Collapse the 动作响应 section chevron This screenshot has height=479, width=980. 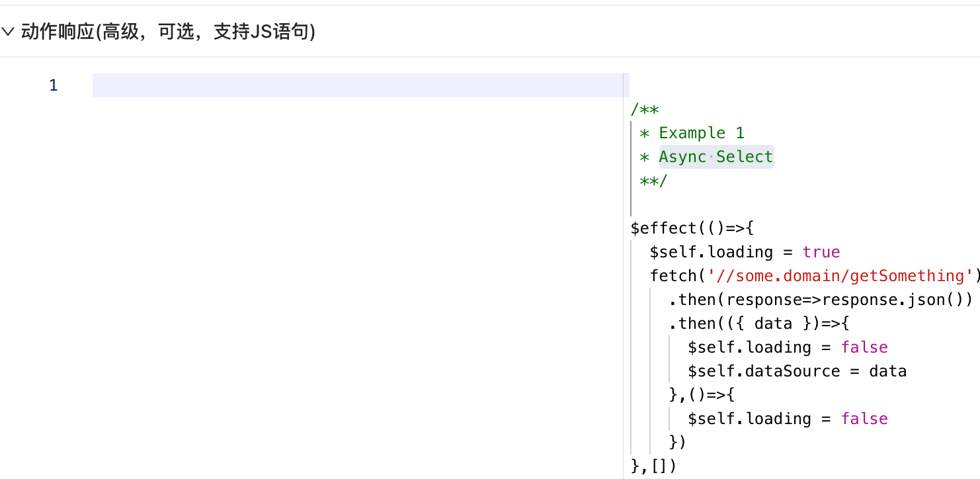tap(8, 32)
